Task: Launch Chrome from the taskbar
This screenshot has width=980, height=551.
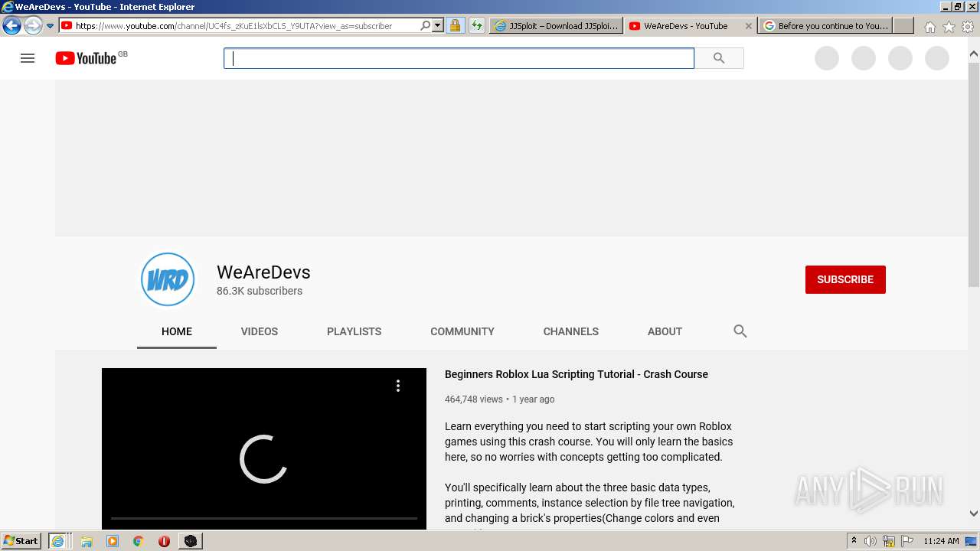Action: [x=139, y=541]
